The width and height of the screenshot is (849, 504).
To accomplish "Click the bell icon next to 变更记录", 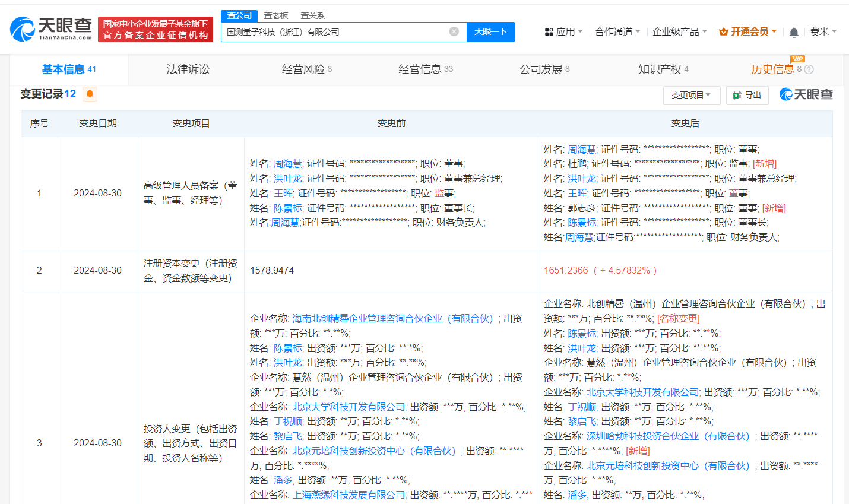I will click(89, 94).
